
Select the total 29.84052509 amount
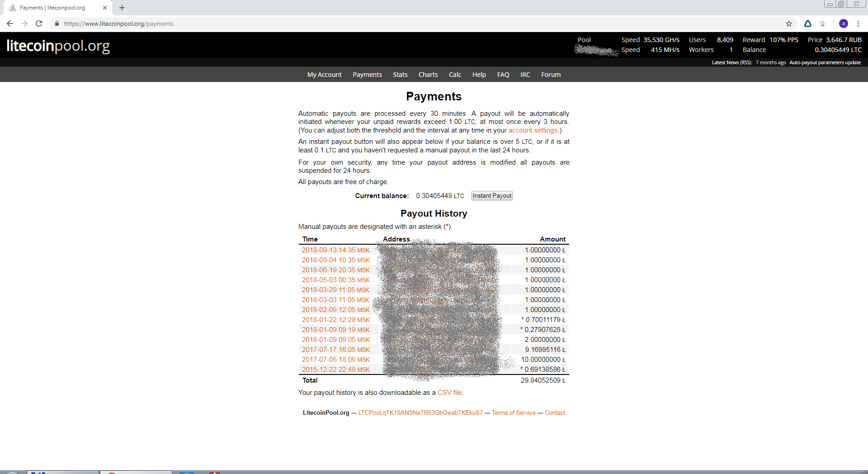click(x=543, y=380)
